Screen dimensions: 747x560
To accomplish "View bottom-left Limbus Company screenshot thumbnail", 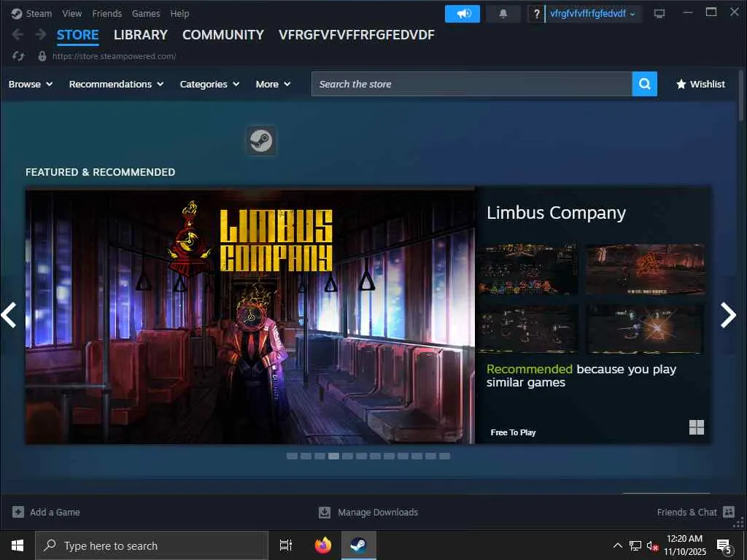I will point(527,329).
